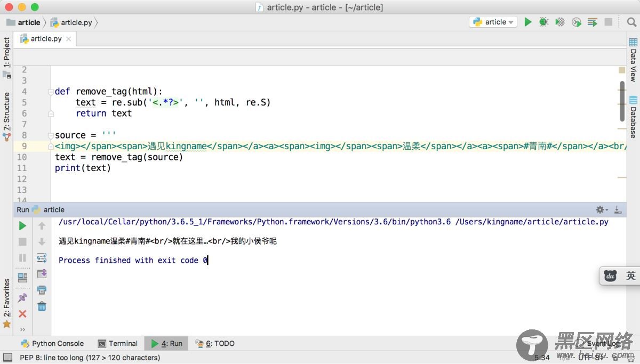The image size is (640, 364).
Task: Open the article run configuration dropdown
Action: point(493,22)
